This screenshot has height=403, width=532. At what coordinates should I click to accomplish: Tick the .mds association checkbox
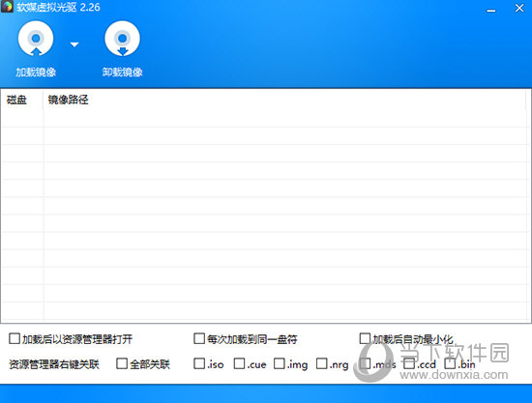click(365, 363)
